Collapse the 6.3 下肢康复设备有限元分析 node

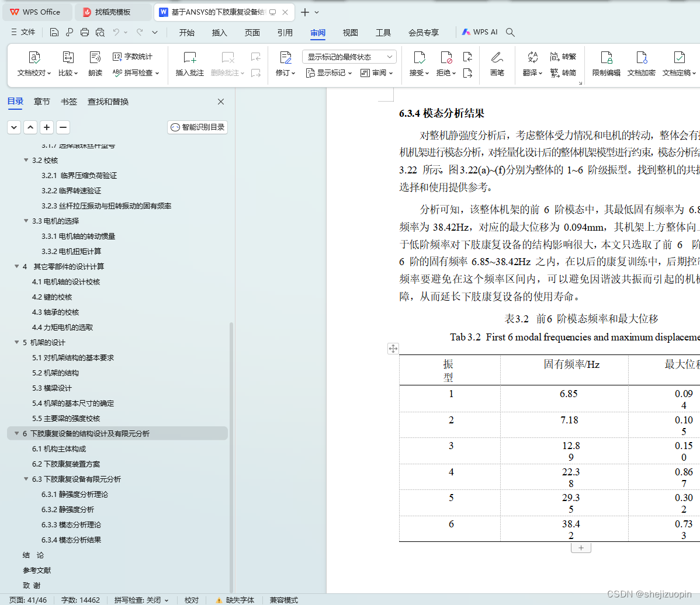tap(26, 479)
